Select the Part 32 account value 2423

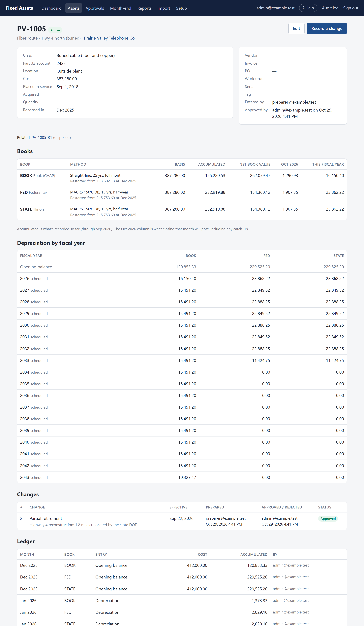(61, 63)
